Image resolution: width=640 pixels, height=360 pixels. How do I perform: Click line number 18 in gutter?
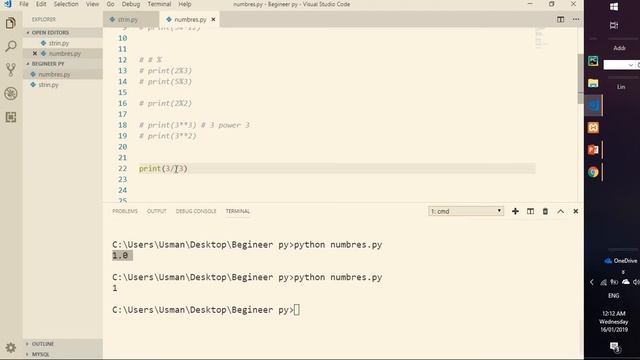click(x=122, y=125)
